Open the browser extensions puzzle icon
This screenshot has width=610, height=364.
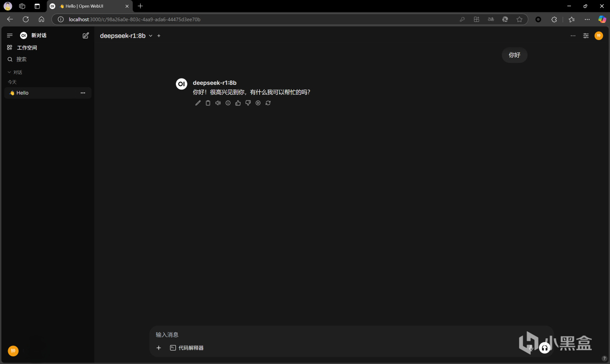pyautogui.click(x=554, y=20)
